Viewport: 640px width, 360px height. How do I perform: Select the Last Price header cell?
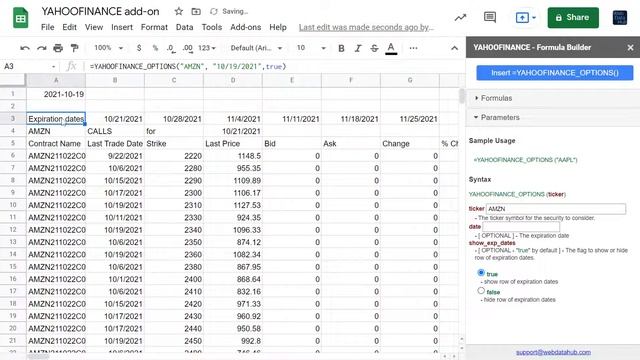tap(233, 144)
